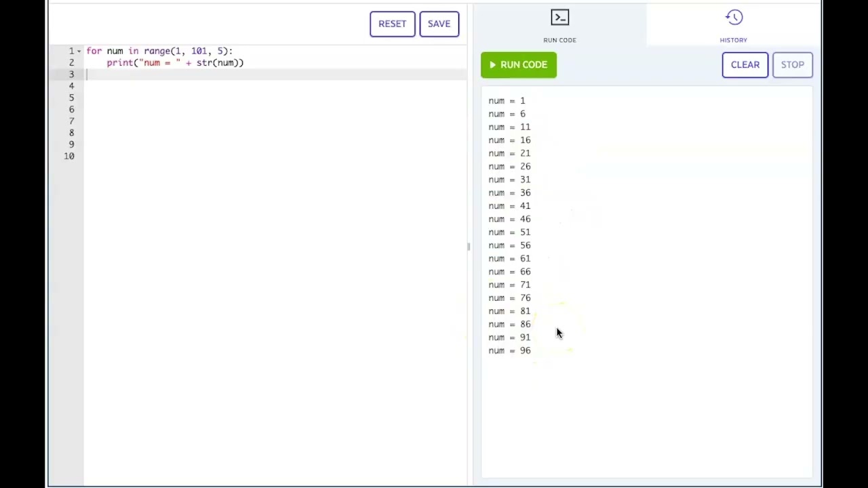Open the History clock icon
Image resolution: width=868 pixels, height=488 pixels.
coord(734,17)
